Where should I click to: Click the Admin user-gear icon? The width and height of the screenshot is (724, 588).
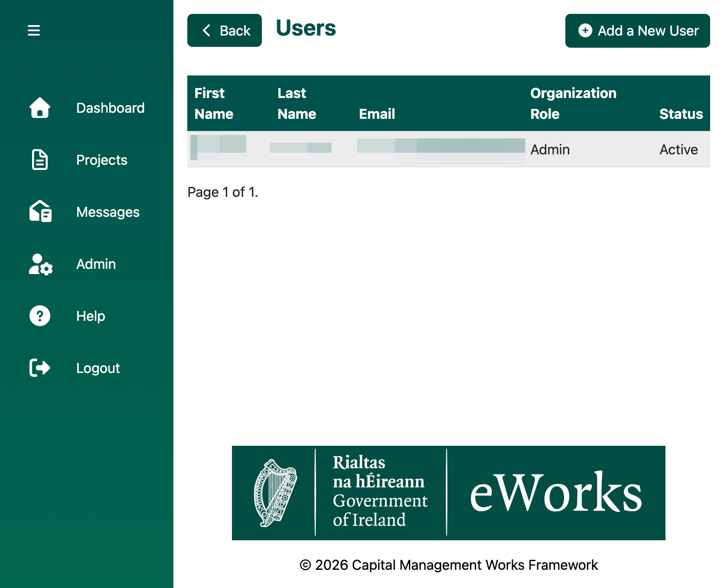point(41,264)
